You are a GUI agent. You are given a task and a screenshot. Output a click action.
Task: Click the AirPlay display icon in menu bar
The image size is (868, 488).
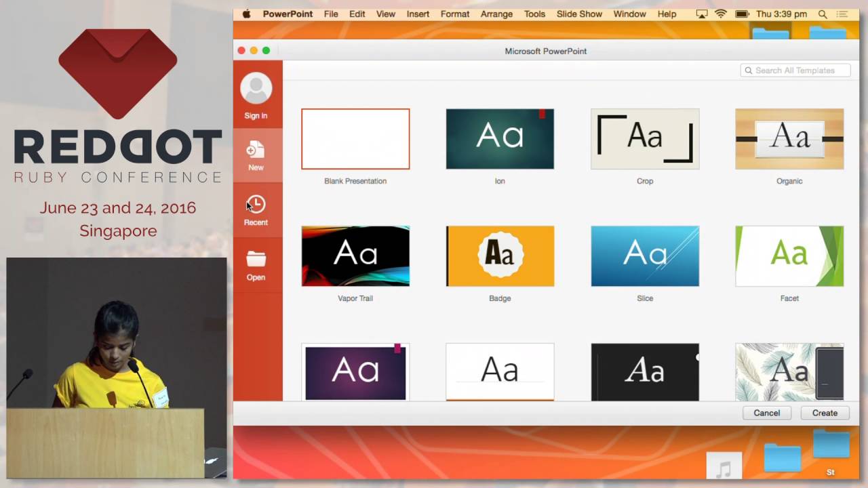702,14
